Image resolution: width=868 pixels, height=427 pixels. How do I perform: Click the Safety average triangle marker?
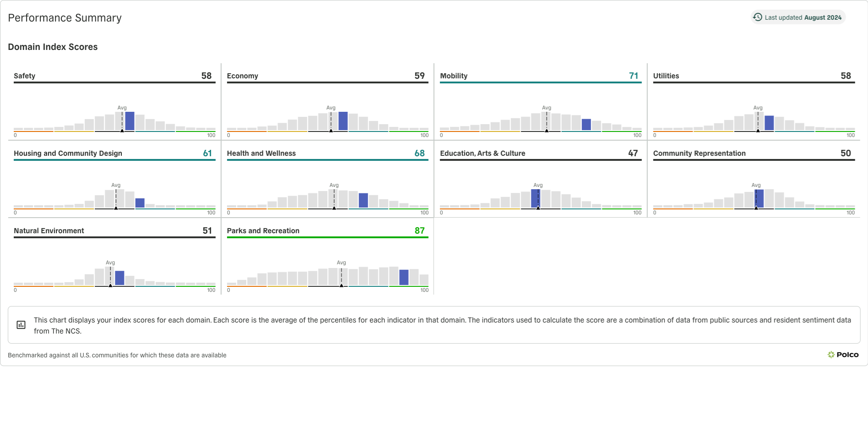pyautogui.click(x=122, y=131)
